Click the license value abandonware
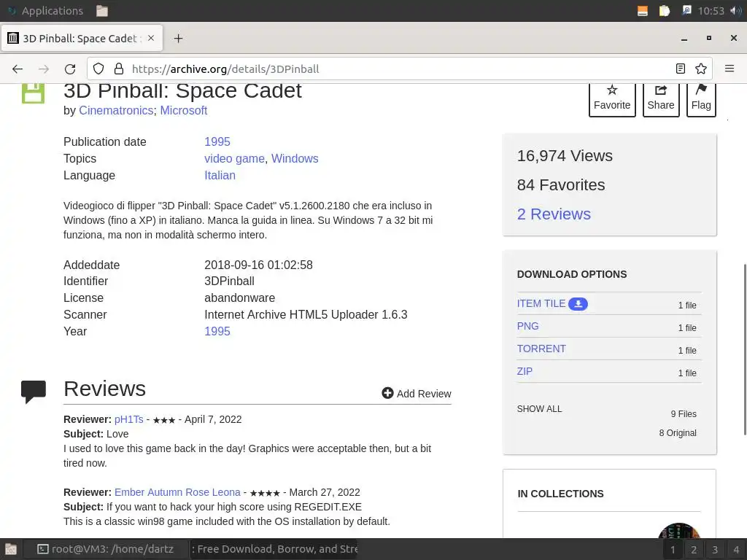The height and width of the screenshot is (560, 747). point(239,297)
